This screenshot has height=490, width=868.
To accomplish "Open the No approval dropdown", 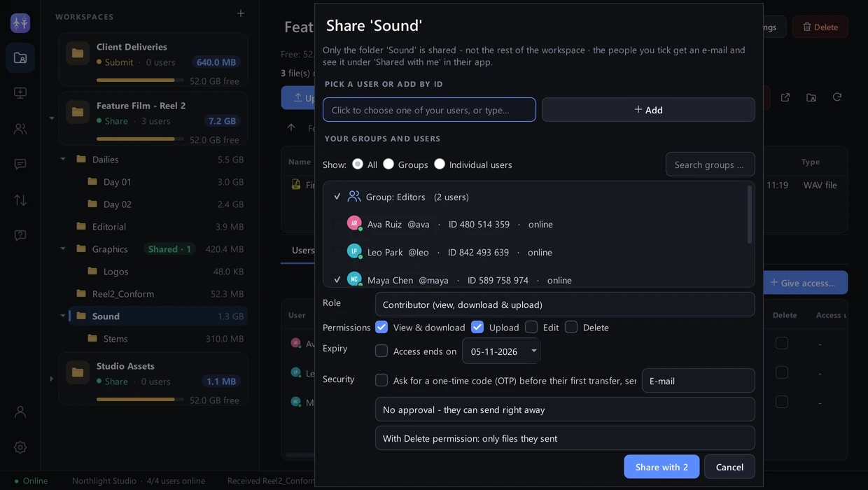I will 565,409.
